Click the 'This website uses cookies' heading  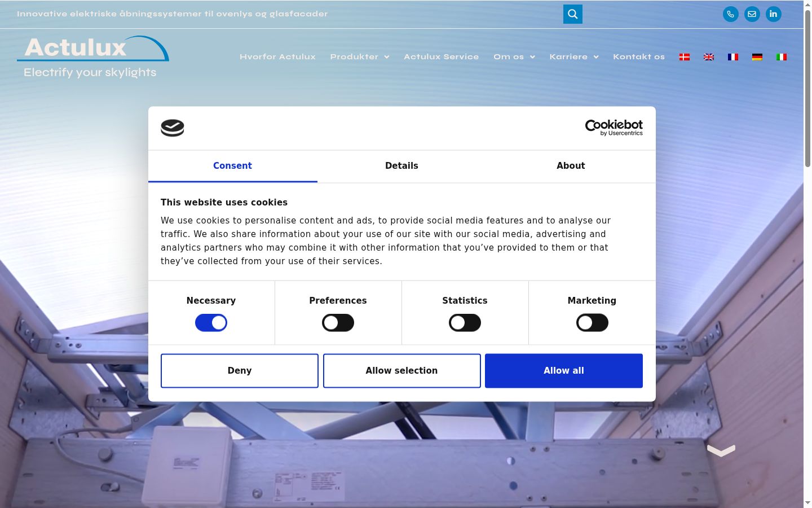point(224,202)
